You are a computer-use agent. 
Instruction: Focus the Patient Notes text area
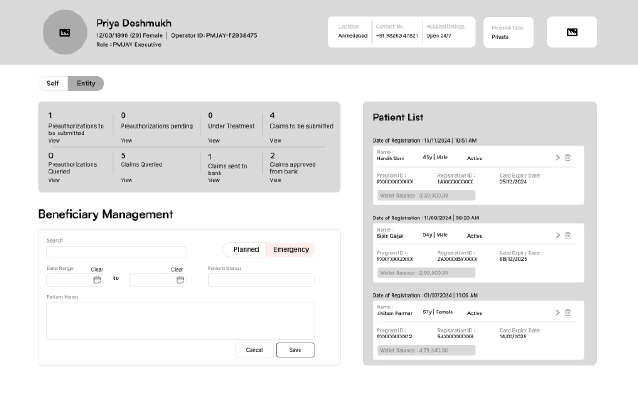coord(180,321)
